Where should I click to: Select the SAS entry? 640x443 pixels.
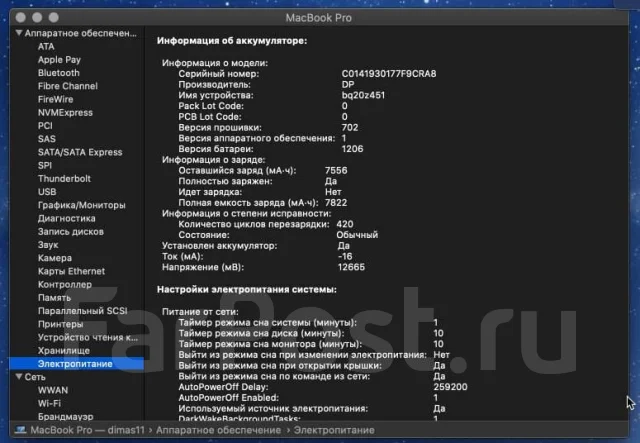pos(47,139)
